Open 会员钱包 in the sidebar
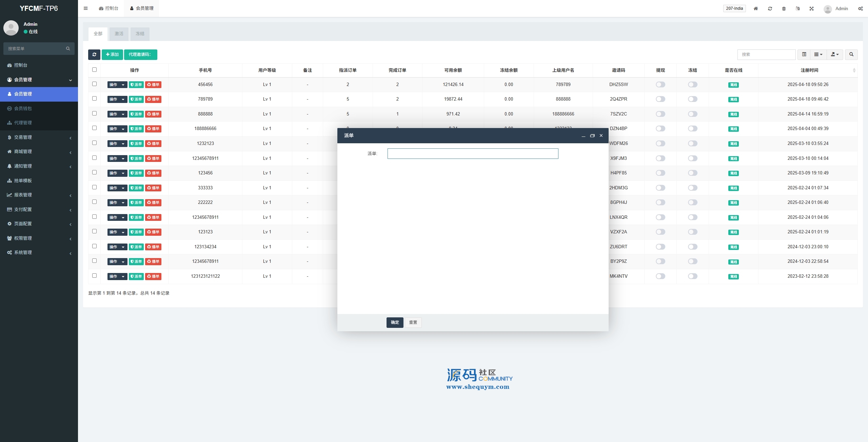868x442 pixels. (x=23, y=108)
